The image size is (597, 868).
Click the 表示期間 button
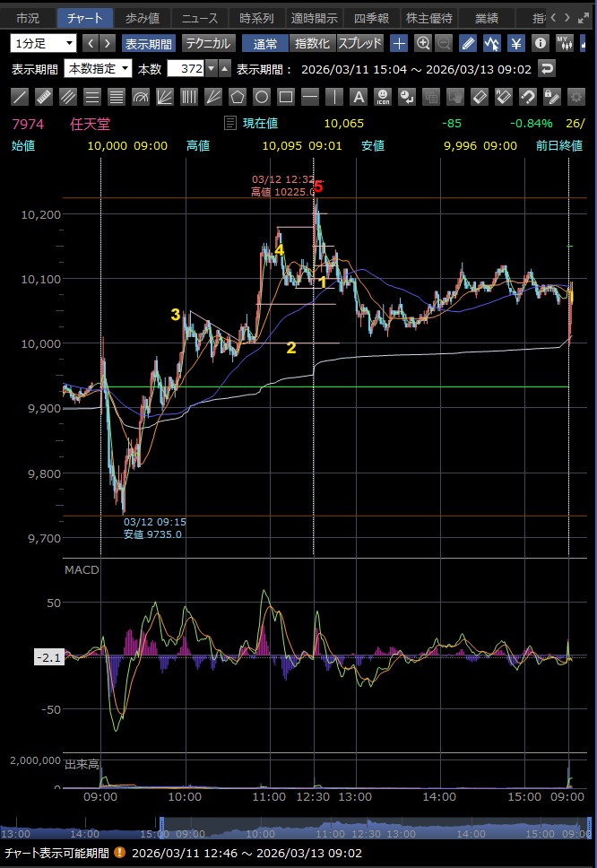click(149, 43)
